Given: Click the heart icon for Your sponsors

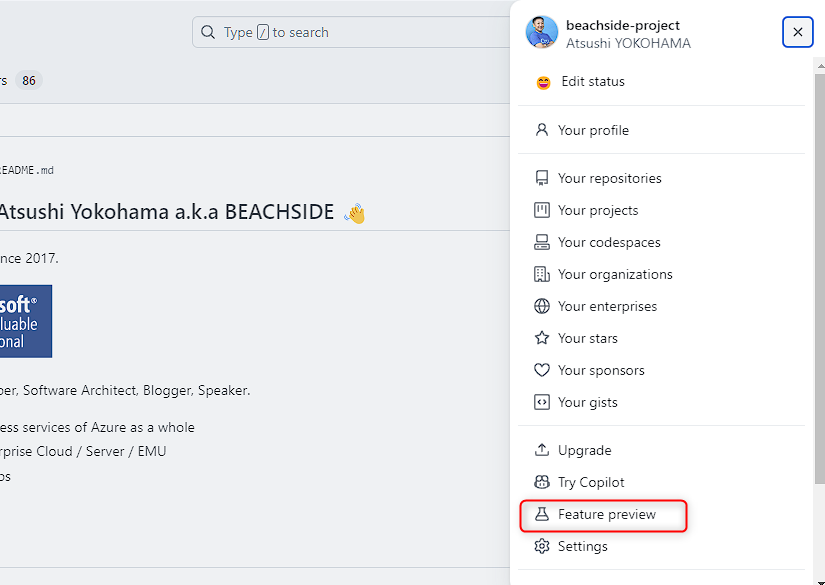Looking at the screenshot, I should pos(541,370).
